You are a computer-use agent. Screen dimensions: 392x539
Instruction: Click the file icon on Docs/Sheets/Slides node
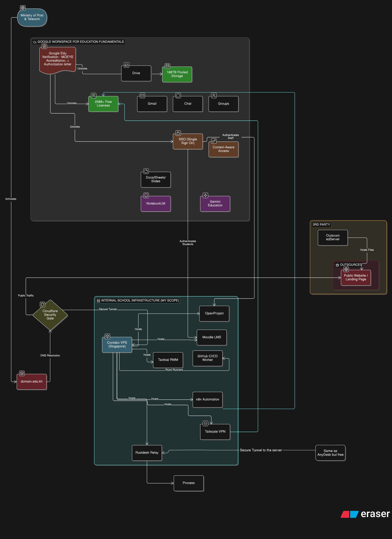tap(146, 171)
